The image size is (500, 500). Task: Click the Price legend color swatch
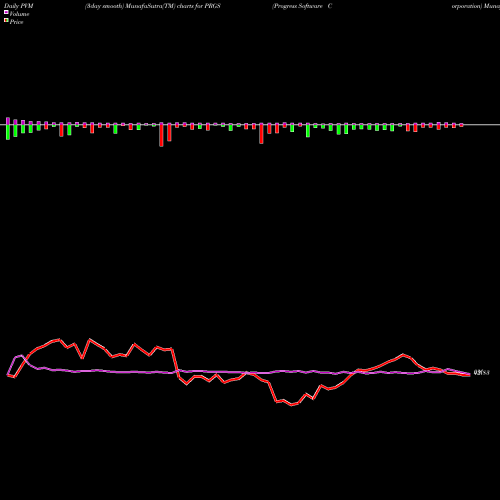pyautogui.click(x=6, y=20)
